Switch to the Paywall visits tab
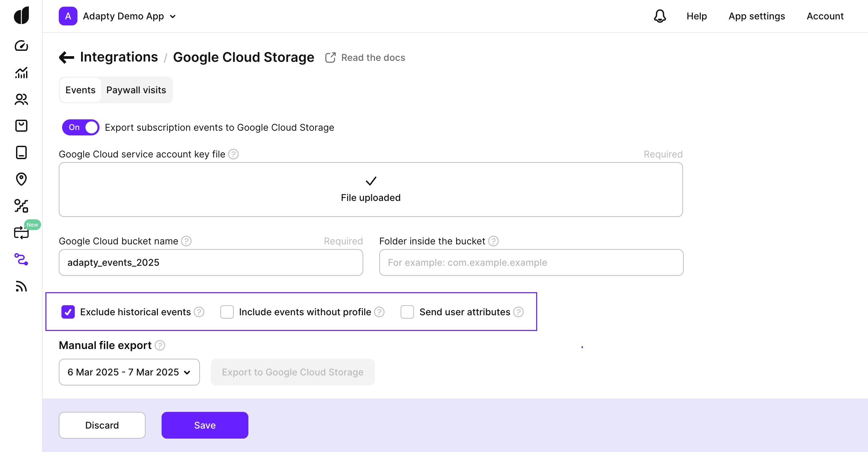 tap(136, 90)
